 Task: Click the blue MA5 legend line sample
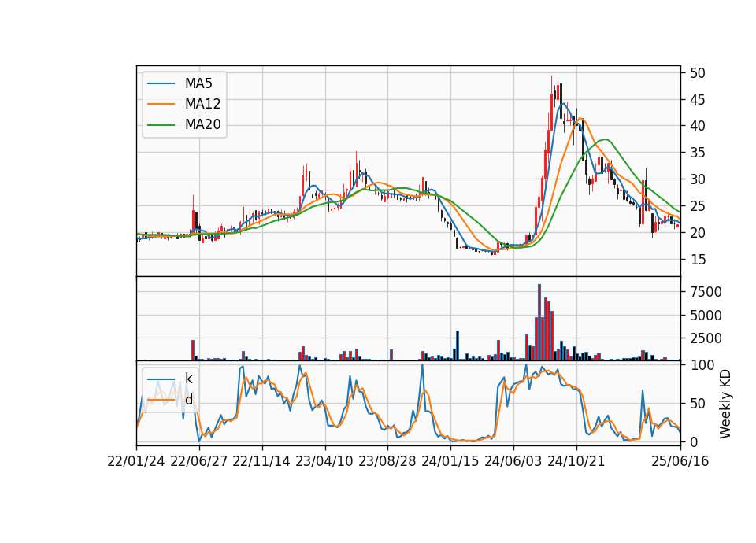click(x=161, y=83)
